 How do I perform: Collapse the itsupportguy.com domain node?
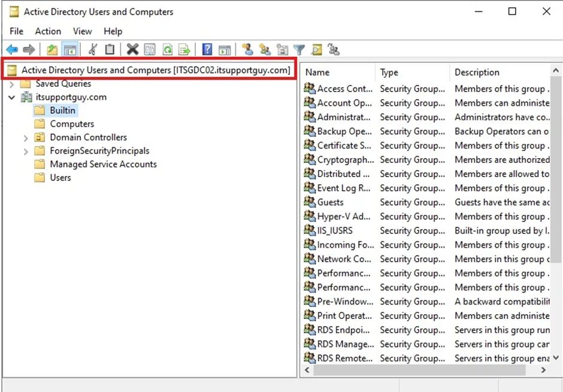[11, 97]
